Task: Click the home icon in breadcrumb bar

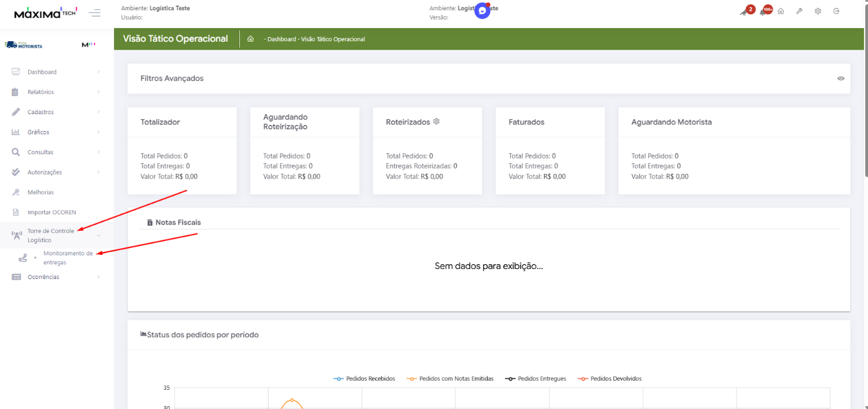Action: click(251, 39)
